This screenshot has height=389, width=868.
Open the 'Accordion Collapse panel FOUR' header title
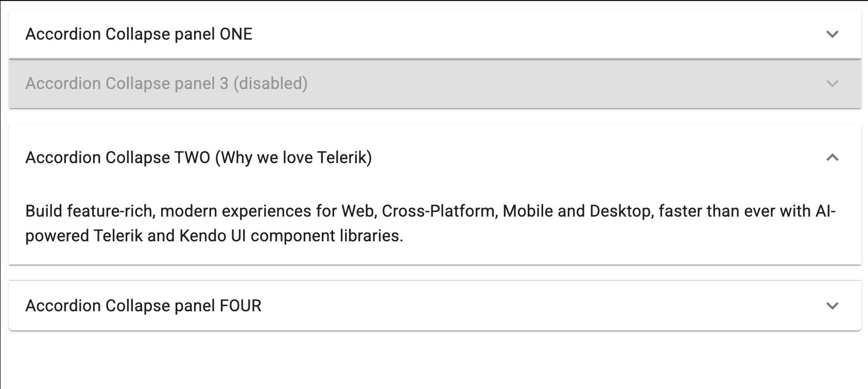pos(143,306)
